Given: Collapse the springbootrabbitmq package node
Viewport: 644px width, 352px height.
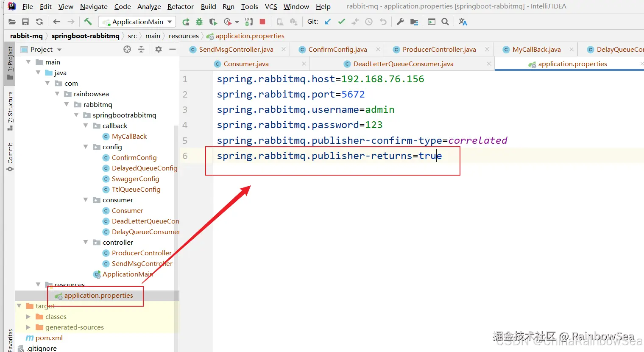Looking at the screenshot, I should click(76, 115).
